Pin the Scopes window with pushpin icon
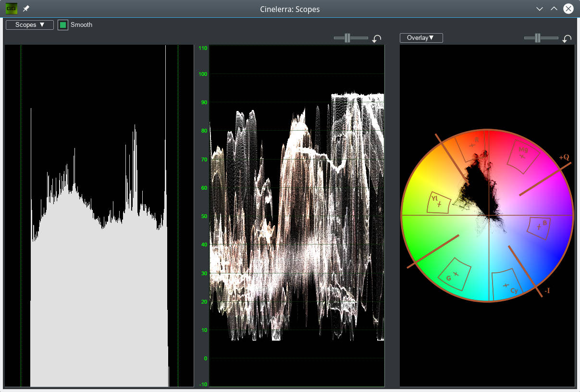Screen dimensions: 580x392 click(x=26, y=9)
